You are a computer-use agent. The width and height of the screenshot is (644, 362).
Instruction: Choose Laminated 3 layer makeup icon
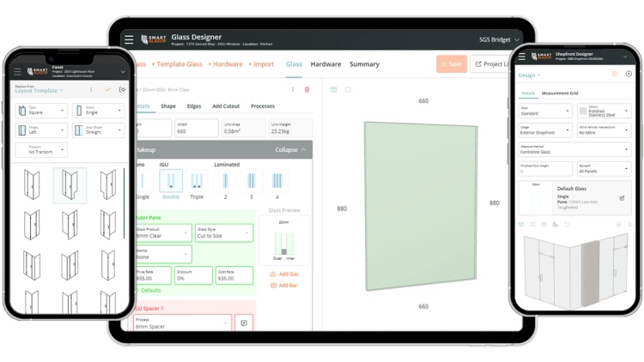click(252, 181)
